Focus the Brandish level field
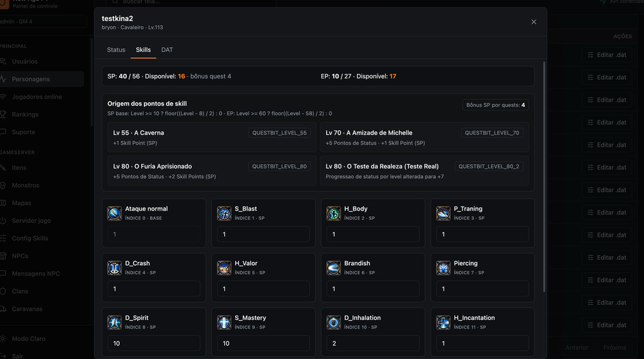 click(x=373, y=289)
